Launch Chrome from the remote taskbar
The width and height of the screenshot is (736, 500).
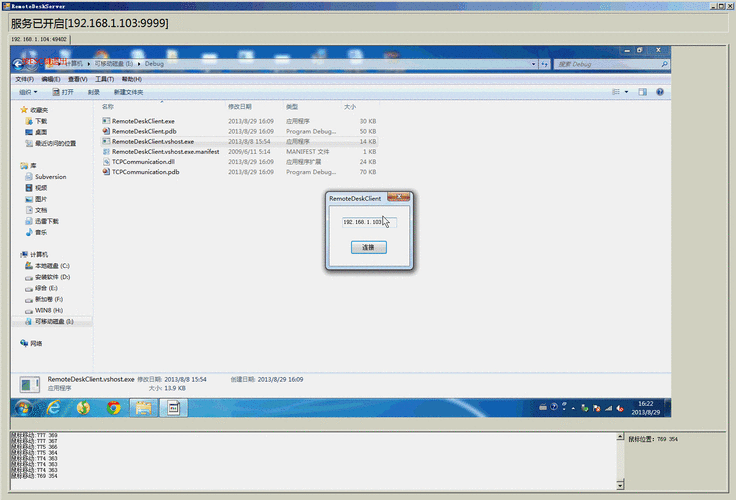(x=114, y=407)
